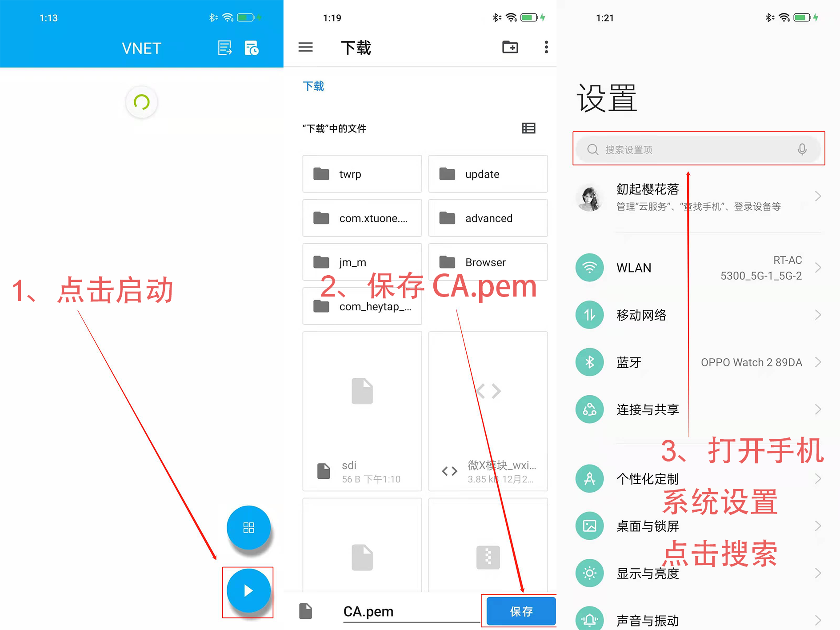Open the update folder
The image size is (840, 630).
click(488, 174)
